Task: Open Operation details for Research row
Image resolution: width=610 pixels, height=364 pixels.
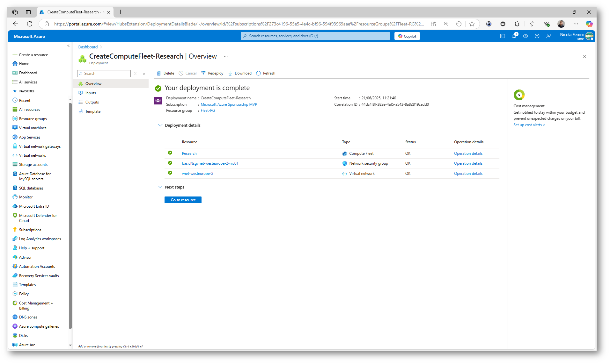Action: point(468,153)
